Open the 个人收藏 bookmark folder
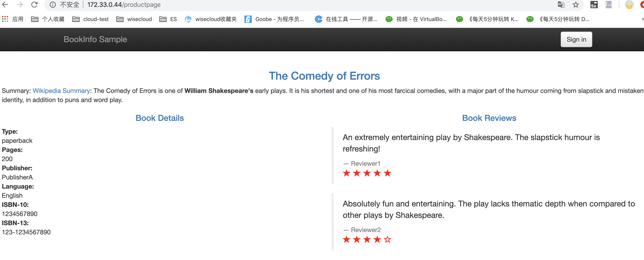 (x=48, y=19)
